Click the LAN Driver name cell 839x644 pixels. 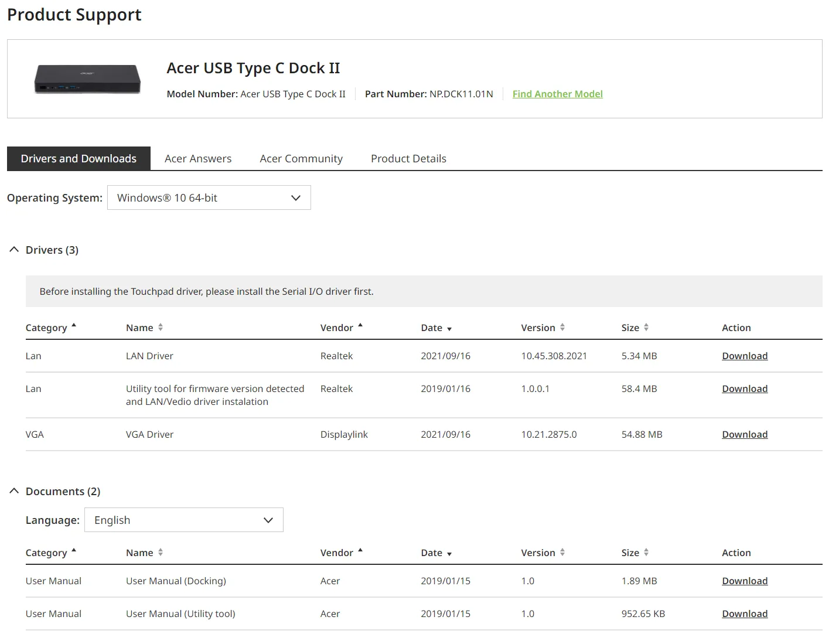pos(149,356)
